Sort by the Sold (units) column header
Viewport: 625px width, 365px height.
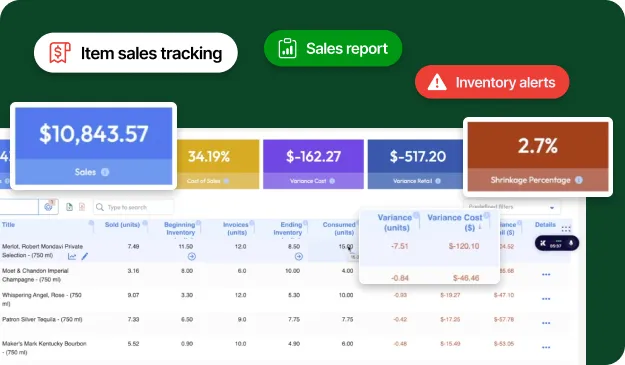coord(122,225)
